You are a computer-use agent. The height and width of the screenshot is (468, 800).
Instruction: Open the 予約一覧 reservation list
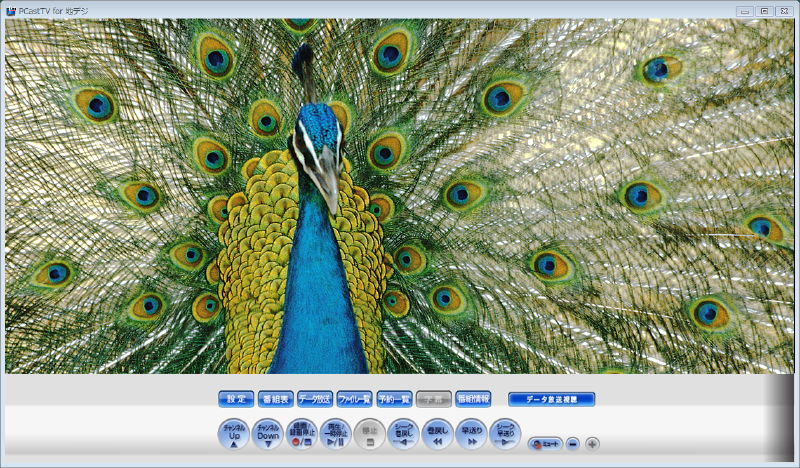click(394, 399)
